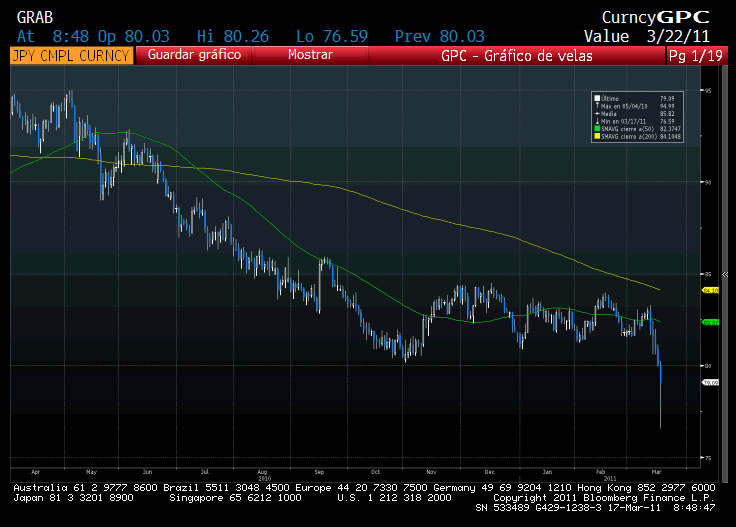This screenshot has height=527, width=736.
Task: Click the 75 price axis label
Action: coord(708,458)
